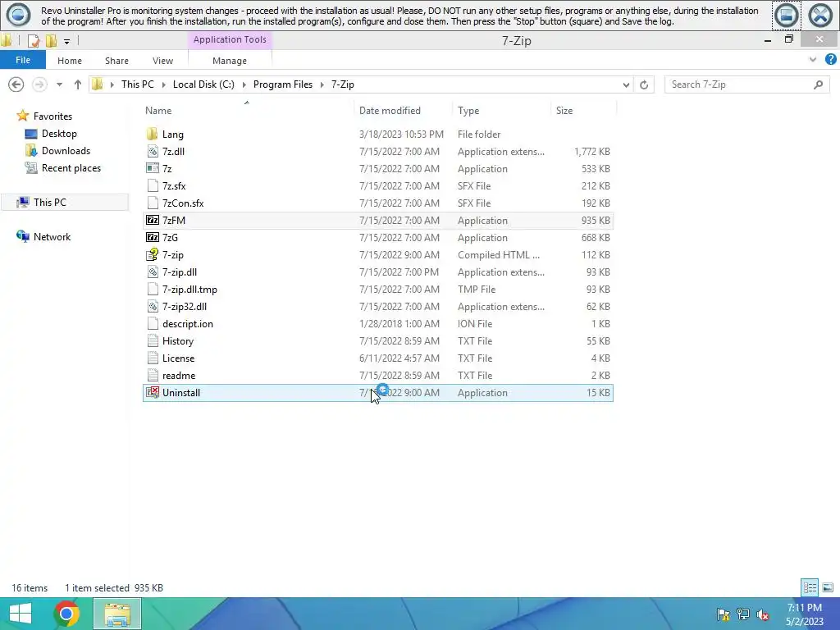Click the New Folder quick access icon
This screenshot has height=630, width=840.
click(52, 41)
